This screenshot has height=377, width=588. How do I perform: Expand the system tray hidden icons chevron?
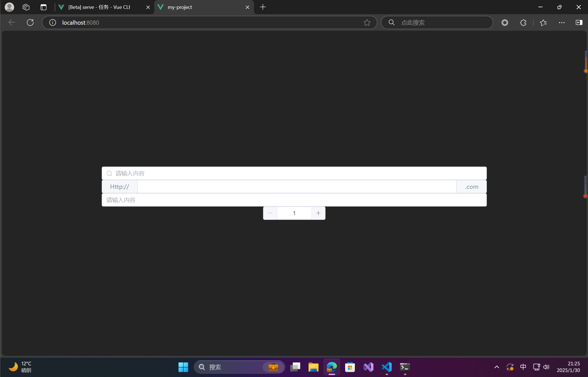(x=497, y=367)
